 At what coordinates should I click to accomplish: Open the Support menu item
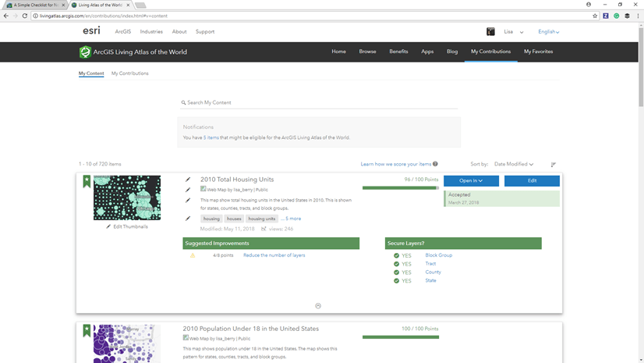(205, 32)
